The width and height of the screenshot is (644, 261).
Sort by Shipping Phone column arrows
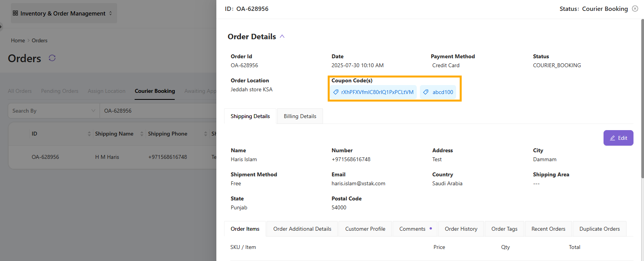(205, 134)
